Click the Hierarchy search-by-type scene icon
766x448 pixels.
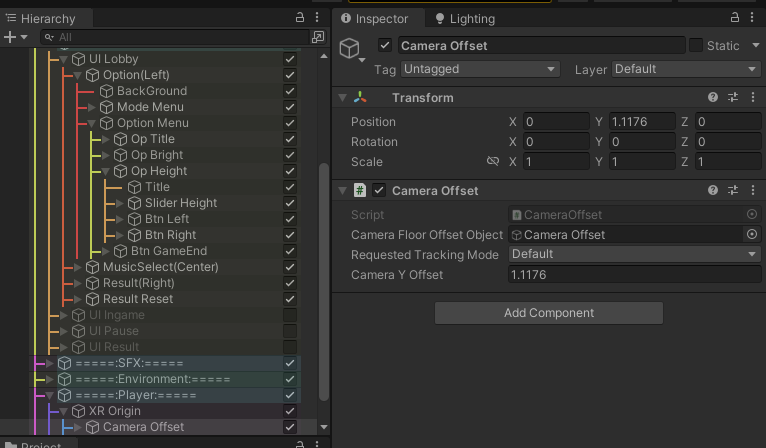(318, 37)
